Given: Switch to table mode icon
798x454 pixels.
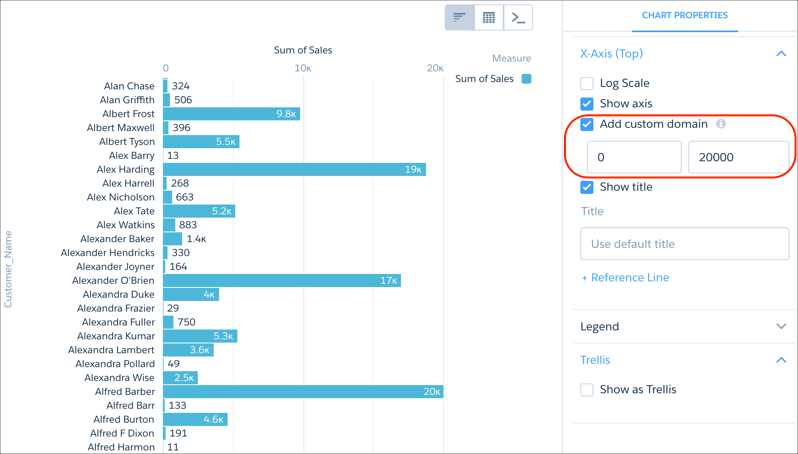Looking at the screenshot, I should coord(489,18).
